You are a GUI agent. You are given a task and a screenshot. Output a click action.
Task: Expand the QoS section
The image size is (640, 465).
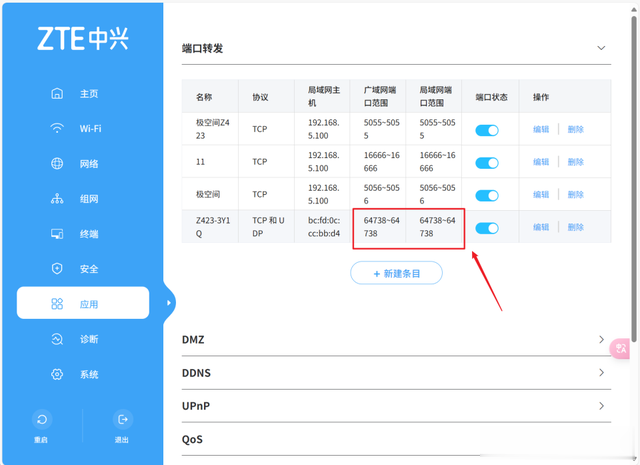396,440
